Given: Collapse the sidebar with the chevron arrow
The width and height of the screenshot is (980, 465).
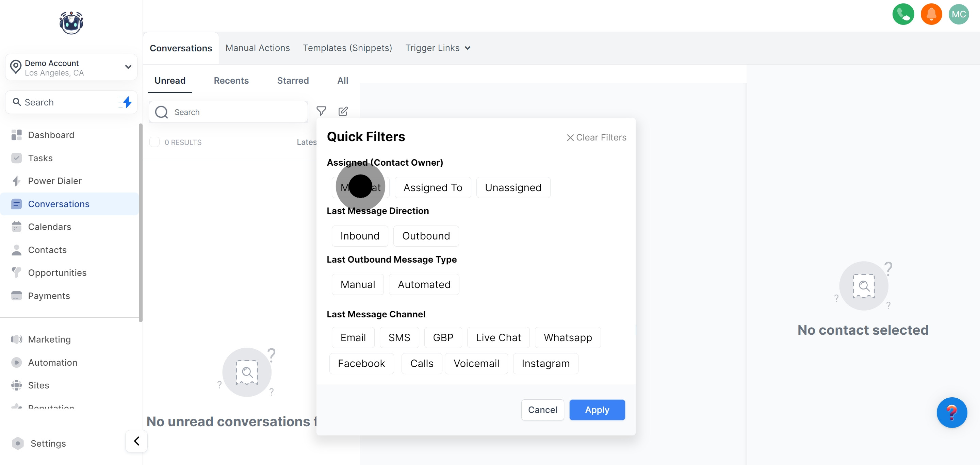Looking at the screenshot, I should pos(136,441).
